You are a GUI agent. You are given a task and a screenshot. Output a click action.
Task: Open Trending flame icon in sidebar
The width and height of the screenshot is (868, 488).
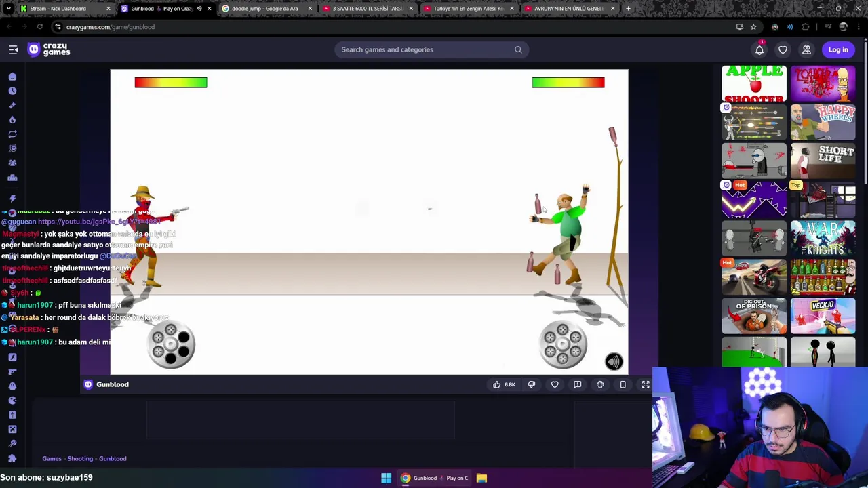[x=12, y=119]
